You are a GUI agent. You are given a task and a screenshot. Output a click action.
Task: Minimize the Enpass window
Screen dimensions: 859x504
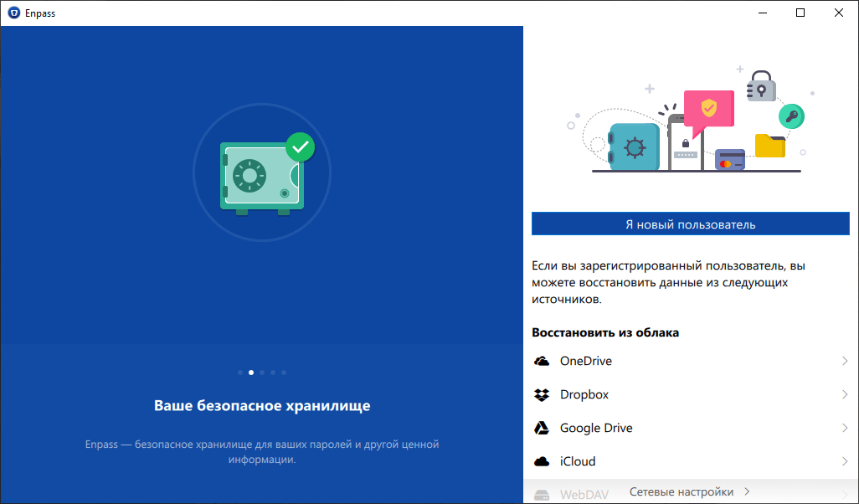pos(762,13)
